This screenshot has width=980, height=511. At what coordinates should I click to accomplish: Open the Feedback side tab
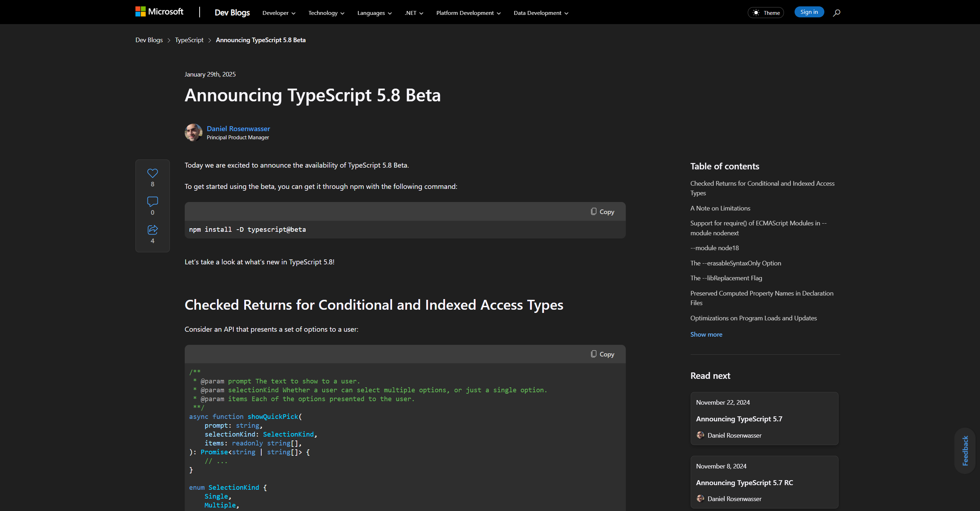click(x=965, y=450)
